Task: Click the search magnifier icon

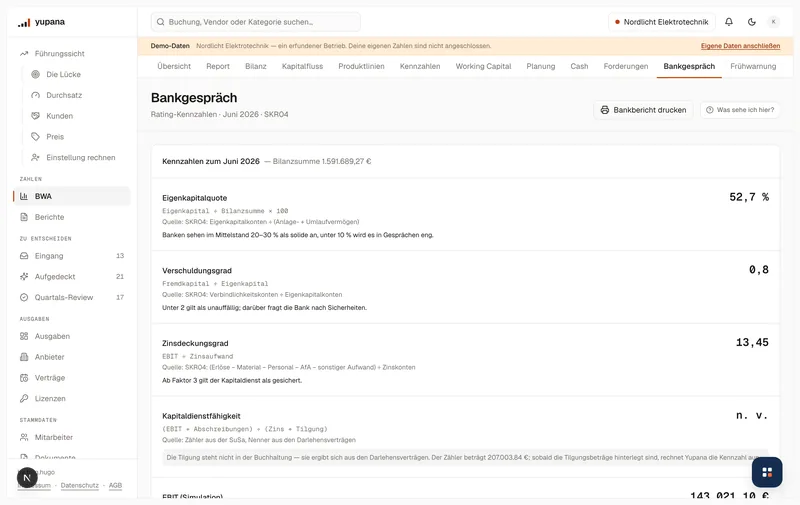Action: (x=160, y=22)
